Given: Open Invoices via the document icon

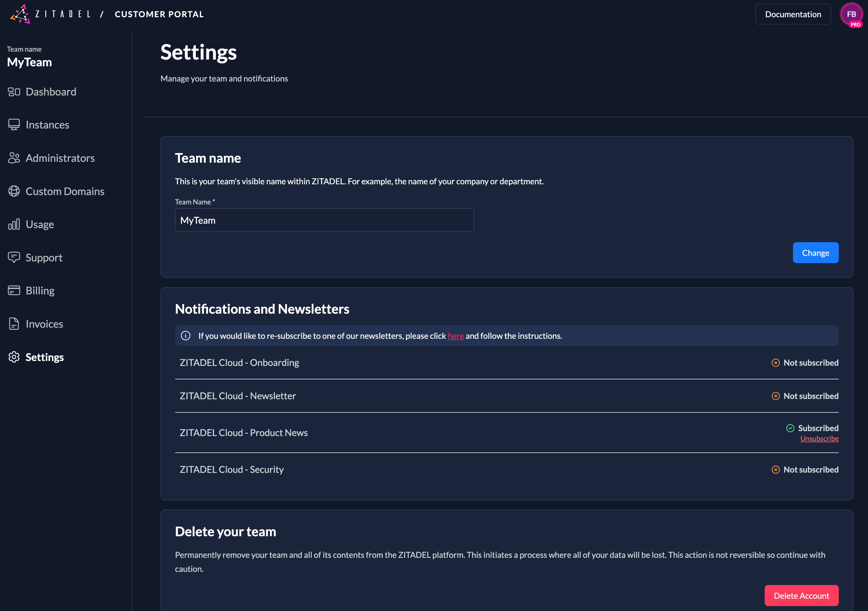Looking at the screenshot, I should [x=14, y=324].
